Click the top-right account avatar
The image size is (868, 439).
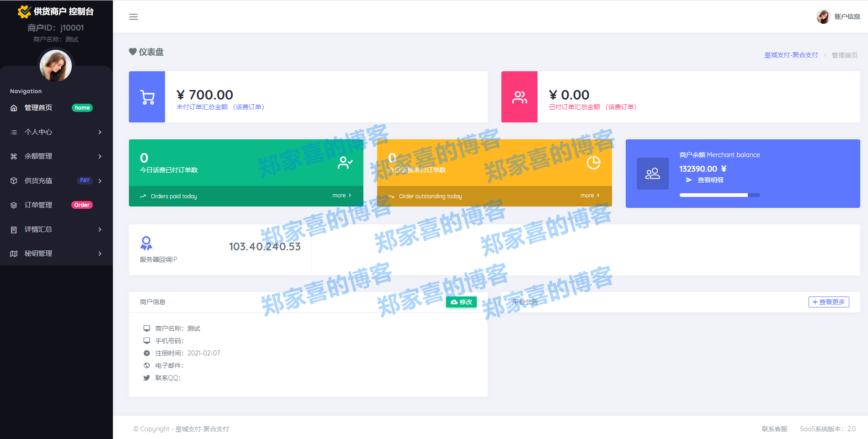tap(823, 17)
